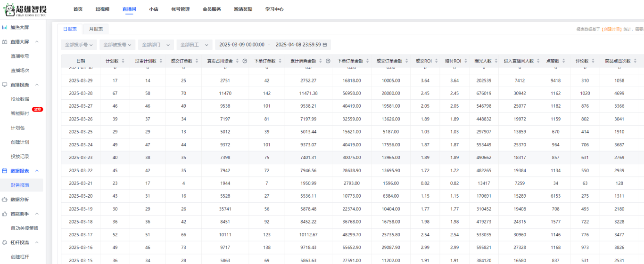Screen dimensions: 644x264
Task: Collapse the 数据报表 sidebar group
Action: pyautogui.click(x=37, y=171)
